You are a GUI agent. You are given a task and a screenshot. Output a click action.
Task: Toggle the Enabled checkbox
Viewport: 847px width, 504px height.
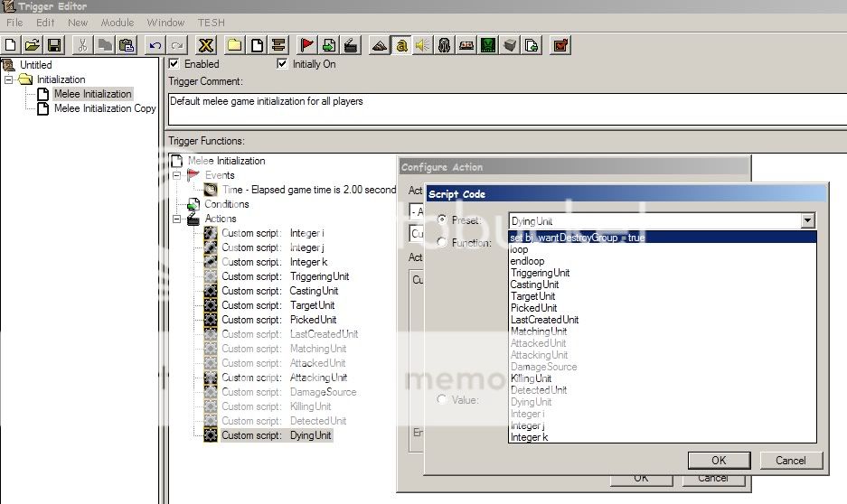point(174,63)
